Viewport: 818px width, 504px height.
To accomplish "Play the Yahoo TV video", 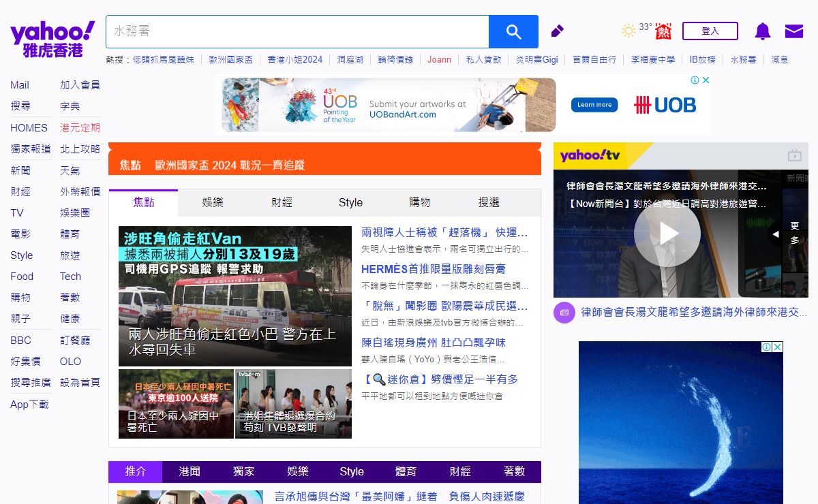I will (x=667, y=234).
